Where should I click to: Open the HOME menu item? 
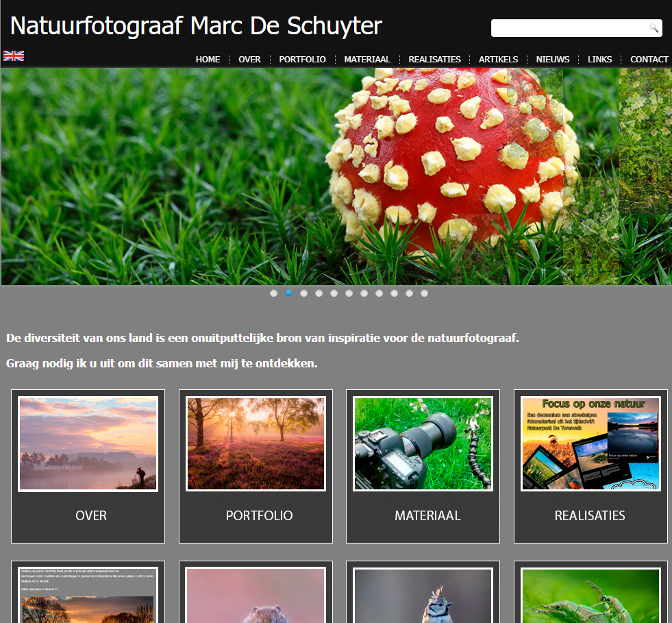[x=208, y=59]
